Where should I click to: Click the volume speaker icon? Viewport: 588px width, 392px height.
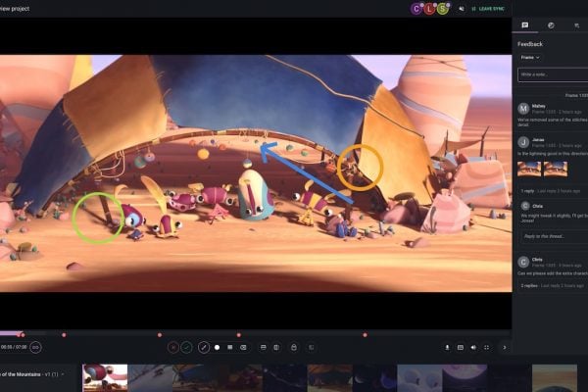tap(473, 348)
